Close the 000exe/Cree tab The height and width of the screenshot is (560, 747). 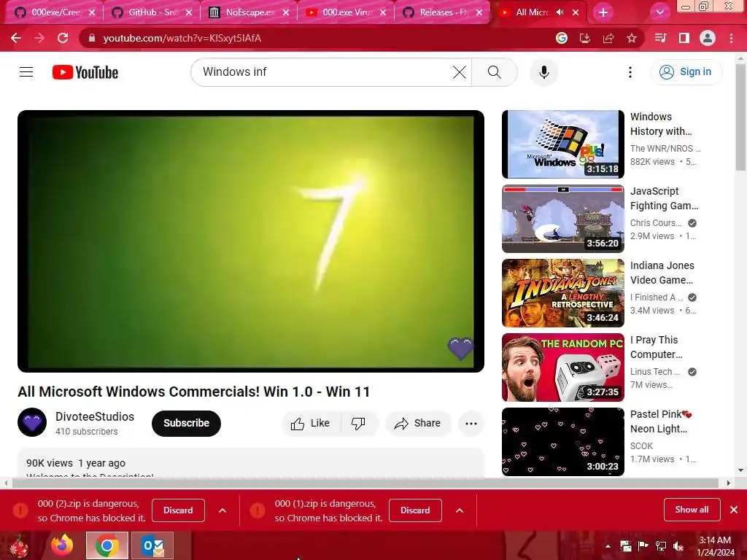[92, 12]
